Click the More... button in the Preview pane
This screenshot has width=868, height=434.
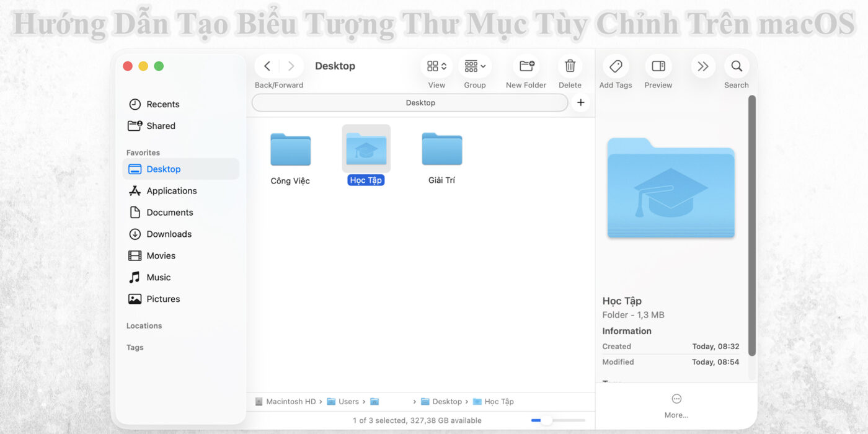676,403
